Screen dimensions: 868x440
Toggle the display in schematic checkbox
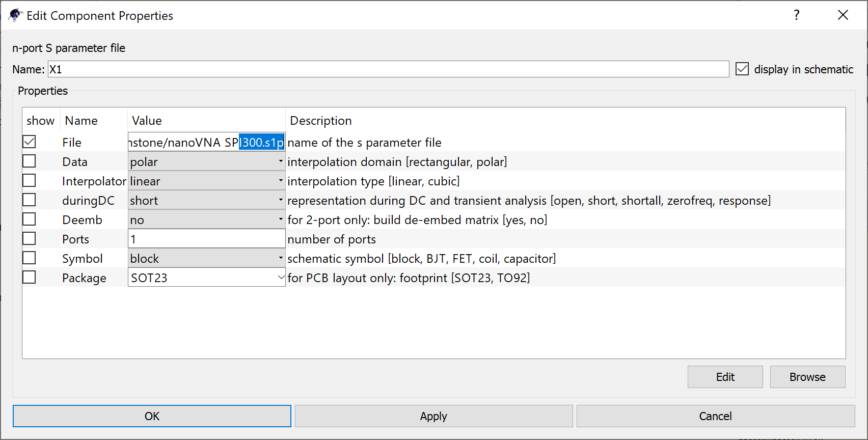click(742, 69)
